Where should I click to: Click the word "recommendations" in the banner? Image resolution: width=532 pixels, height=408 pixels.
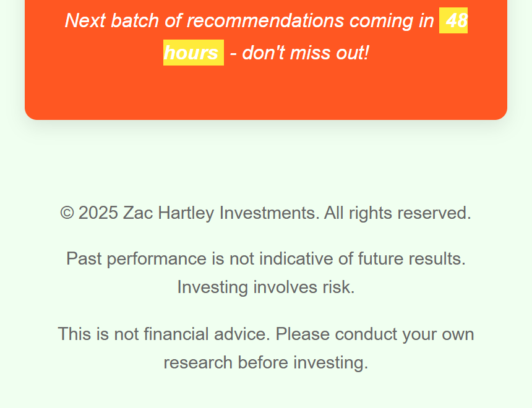pyautogui.click(x=265, y=20)
